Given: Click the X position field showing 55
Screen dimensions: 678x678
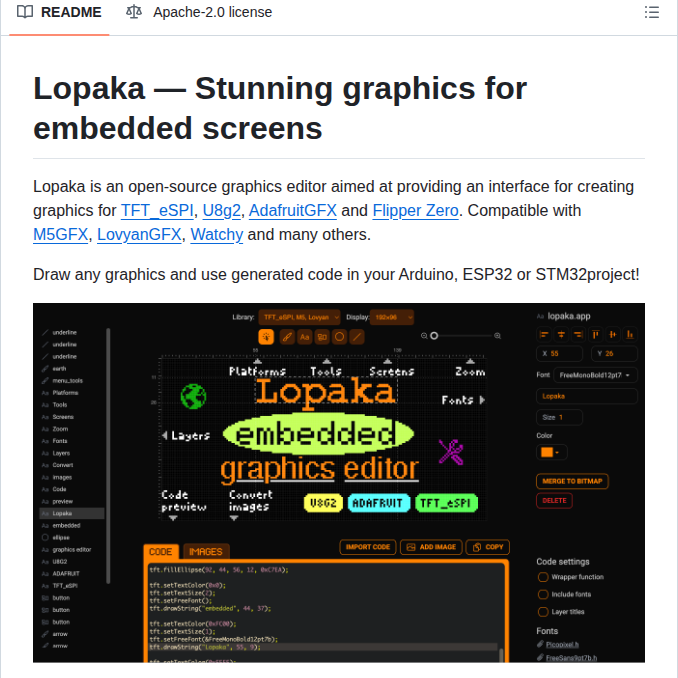Looking at the screenshot, I should pyautogui.click(x=560, y=354).
